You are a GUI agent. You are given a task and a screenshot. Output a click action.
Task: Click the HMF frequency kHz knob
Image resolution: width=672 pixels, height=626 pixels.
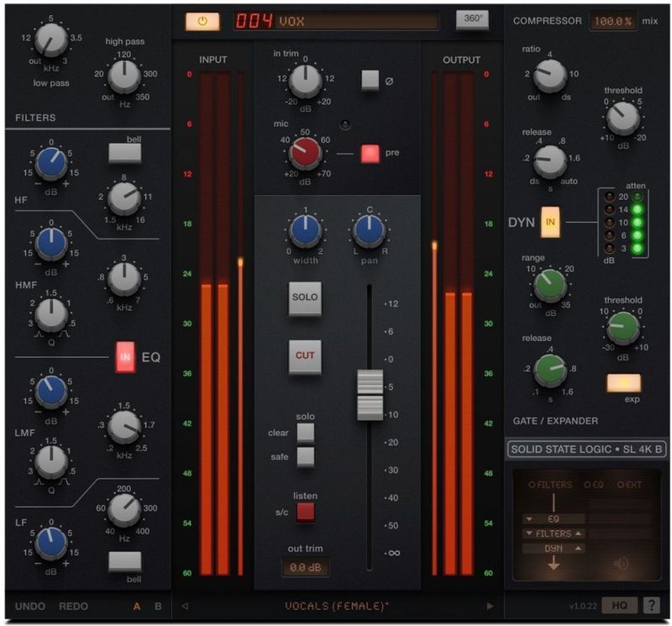(x=124, y=279)
